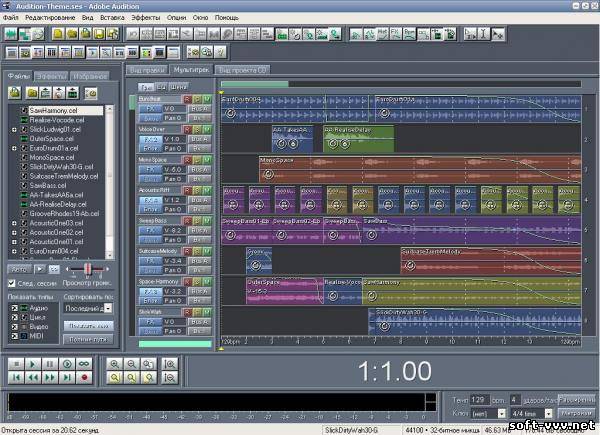Toggle the MIDI type checkbox
Image resolution: width=600 pixels, height=435 pixels.
pyautogui.click(x=15, y=336)
